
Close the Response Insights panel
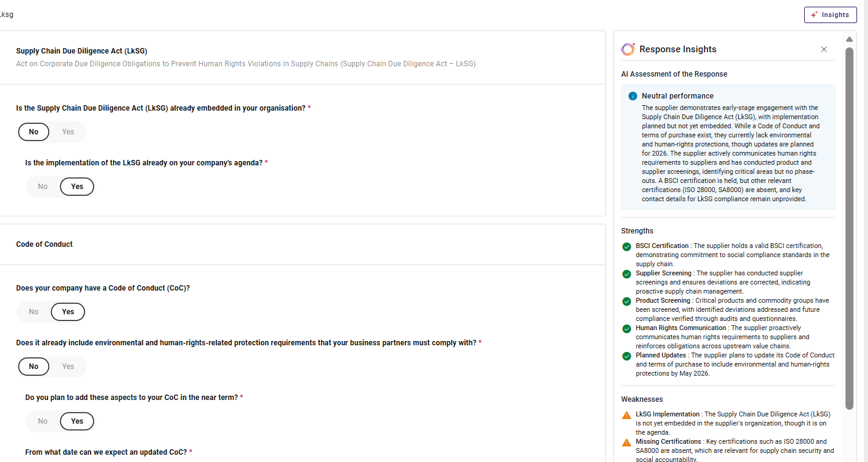pos(824,49)
